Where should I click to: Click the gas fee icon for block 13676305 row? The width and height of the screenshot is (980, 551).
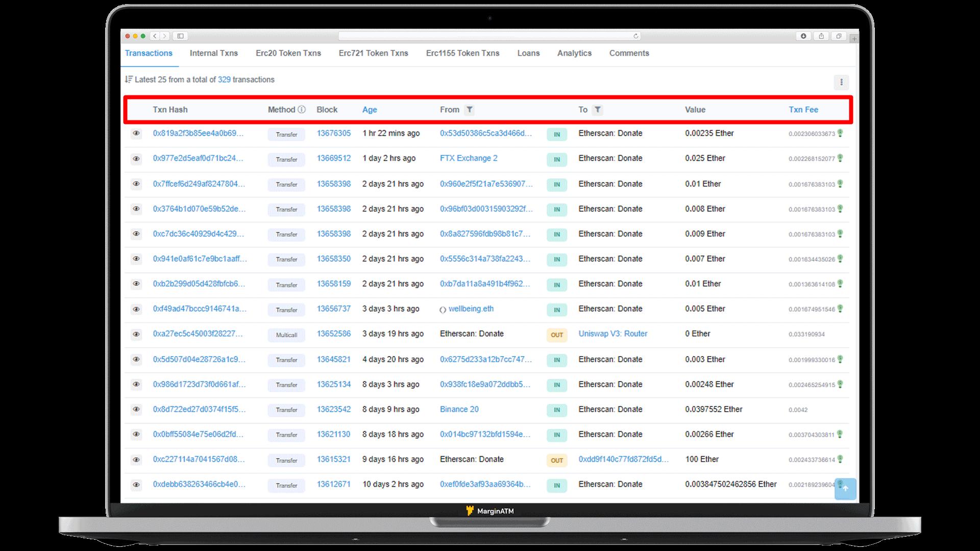coord(840,133)
